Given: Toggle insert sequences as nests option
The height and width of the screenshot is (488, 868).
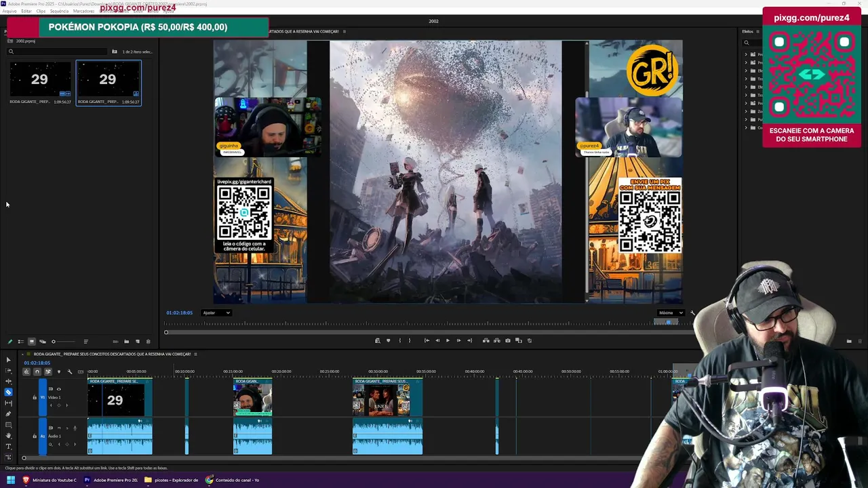Looking at the screenshot, I should (27, 371).
